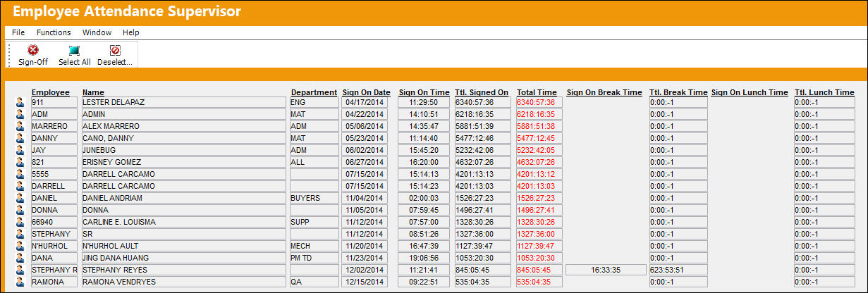Open the Window menu
The height and width of the screenshot is (293, 868).
(97, 32)
